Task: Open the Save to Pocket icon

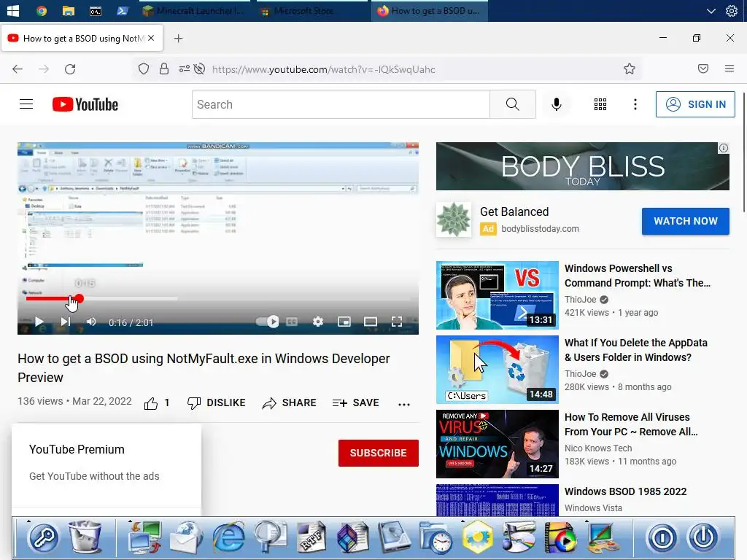Action: point(703,69)
